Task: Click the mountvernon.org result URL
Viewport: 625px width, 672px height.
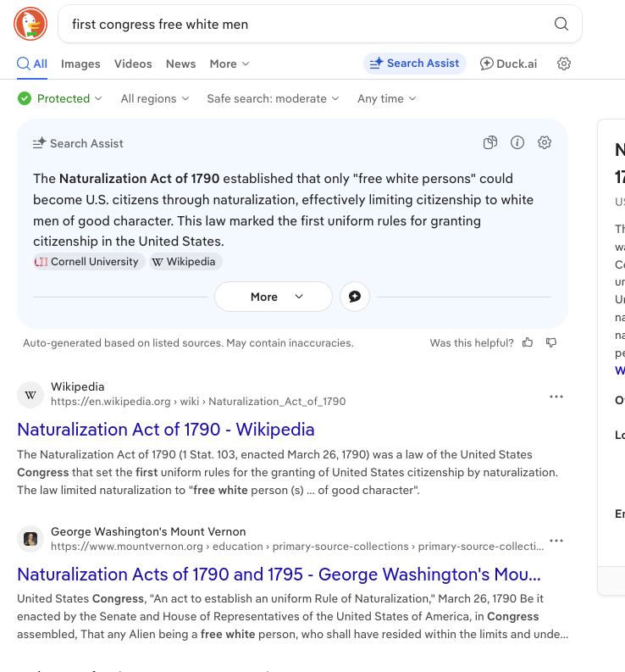Action: tap(297, 547)
